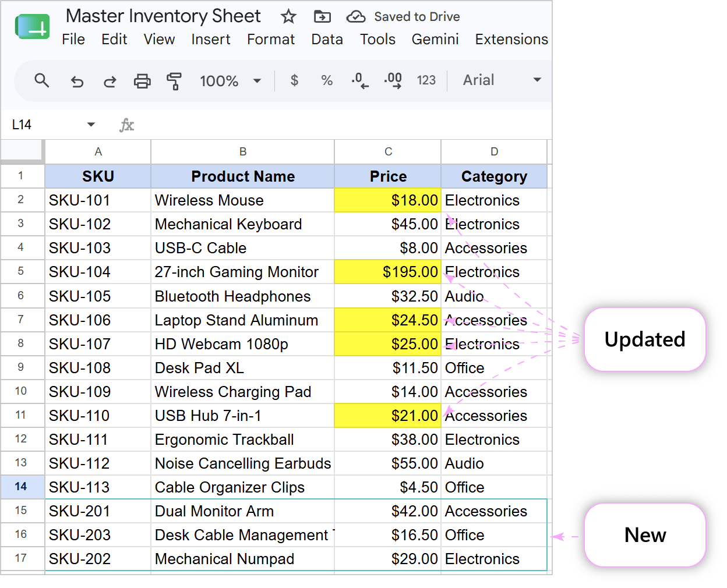Image resolution: width=727 pixels, height=588 pixels.
Task: Open the Gemini menu
Action: point(435,40)
